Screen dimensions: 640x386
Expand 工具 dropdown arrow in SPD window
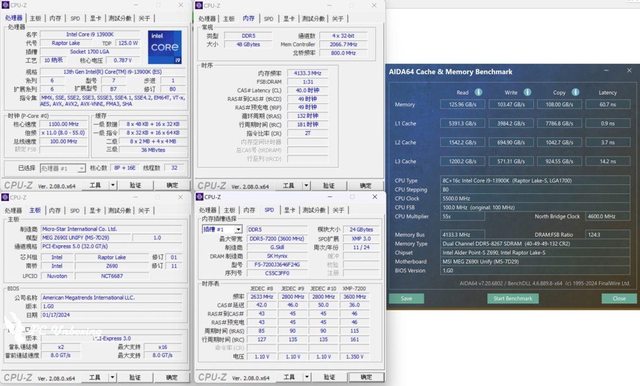pos(306,377)
